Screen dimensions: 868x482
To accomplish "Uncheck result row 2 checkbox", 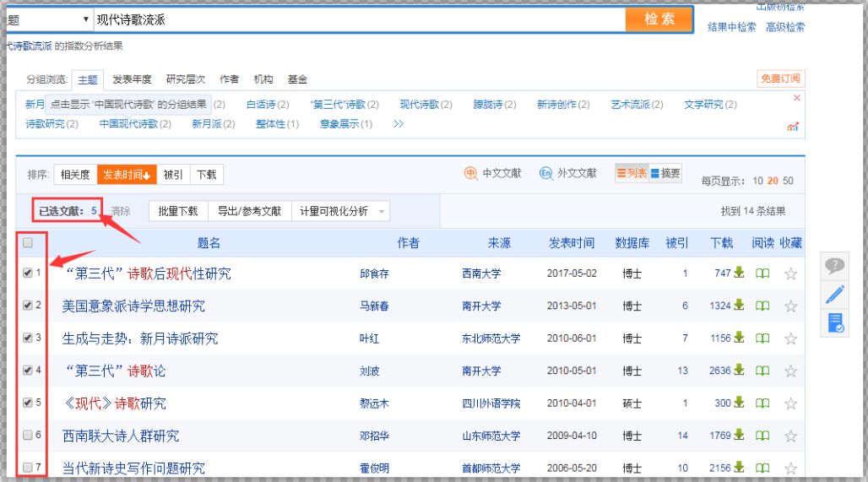I will (28, 305).
